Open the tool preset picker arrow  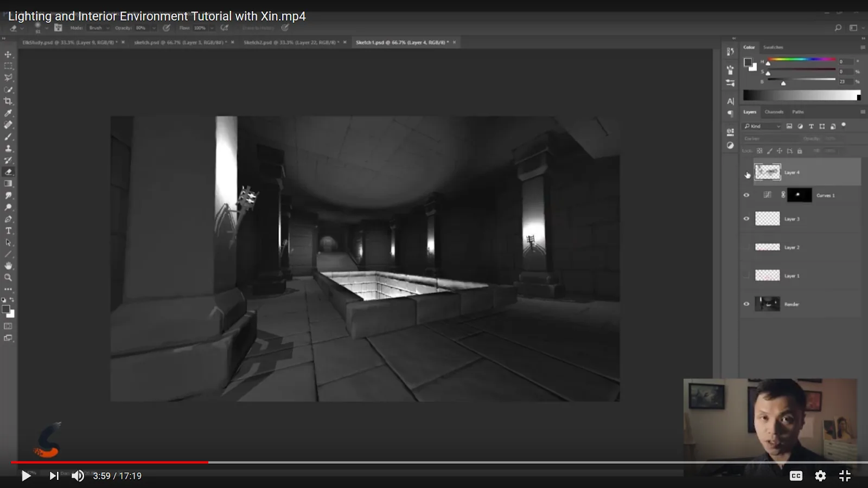click(21, 28)
